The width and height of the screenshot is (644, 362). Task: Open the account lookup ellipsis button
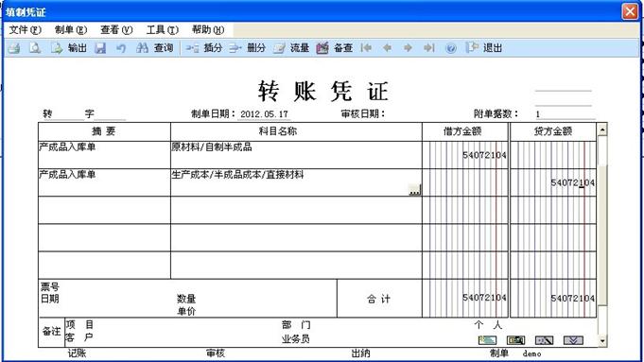click(415, 190)
